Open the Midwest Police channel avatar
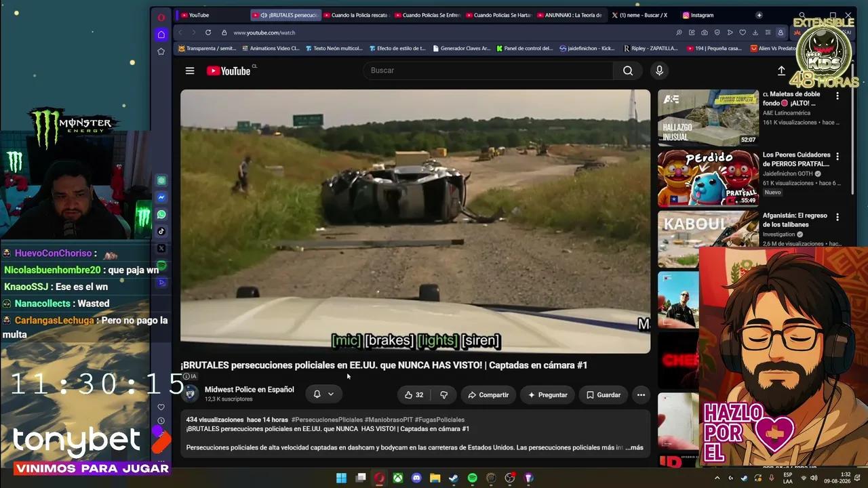The image size is (868, 488). click(x=191, y=394)
